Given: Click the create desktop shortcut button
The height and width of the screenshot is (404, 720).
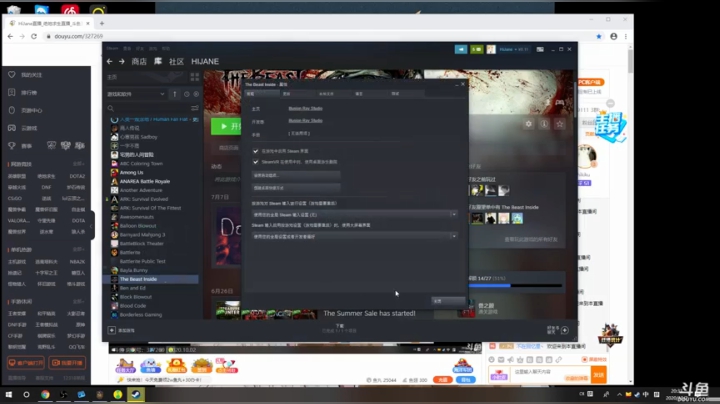Looking at the screenshot, I should pyautogui.click(x=296, y=188).
